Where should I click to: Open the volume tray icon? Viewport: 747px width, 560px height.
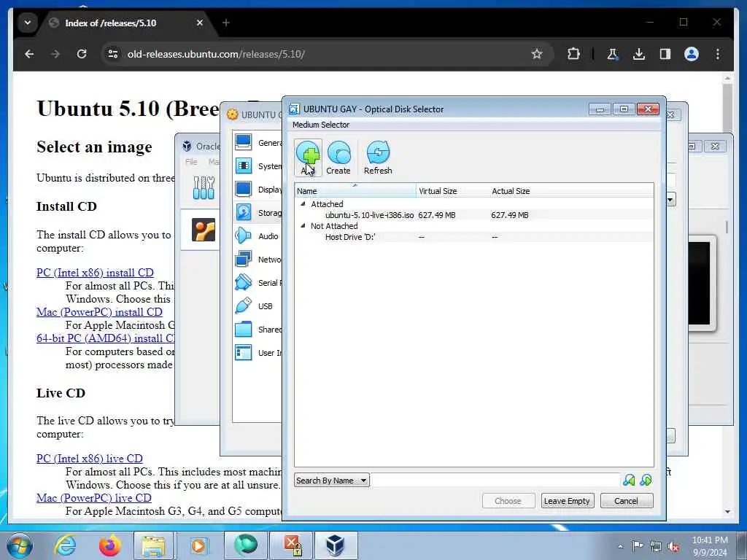[x=673, y=546]
